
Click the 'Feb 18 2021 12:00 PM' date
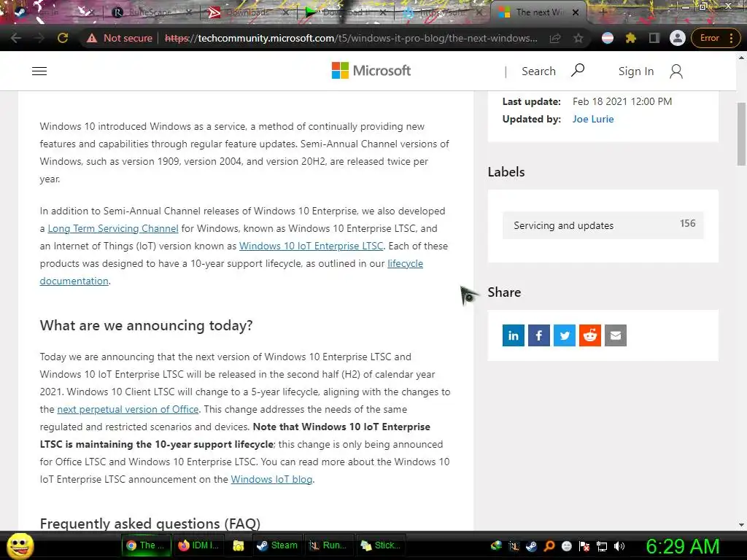(x=622, y=101)
